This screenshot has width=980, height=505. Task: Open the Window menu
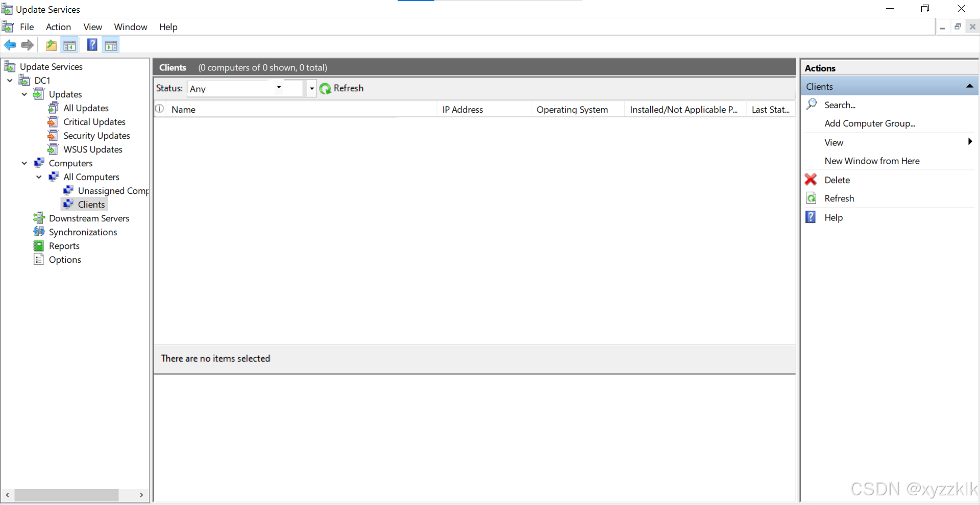coord(130,27)
